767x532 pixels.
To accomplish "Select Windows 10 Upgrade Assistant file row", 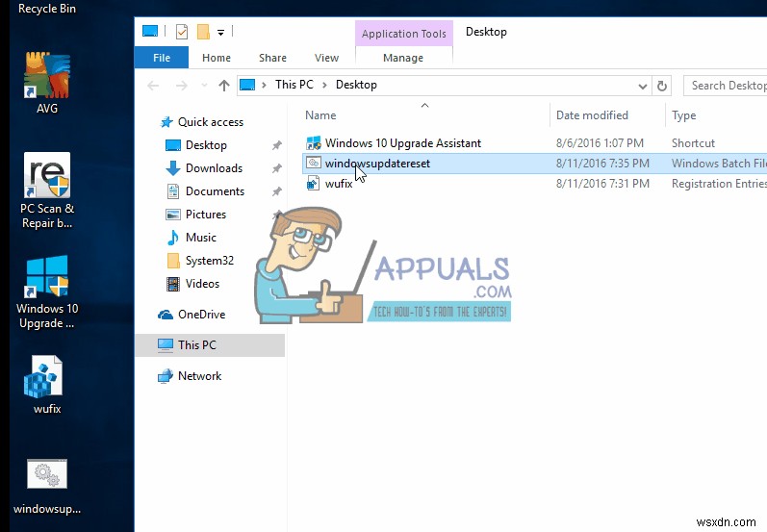I will click(535, 143).
